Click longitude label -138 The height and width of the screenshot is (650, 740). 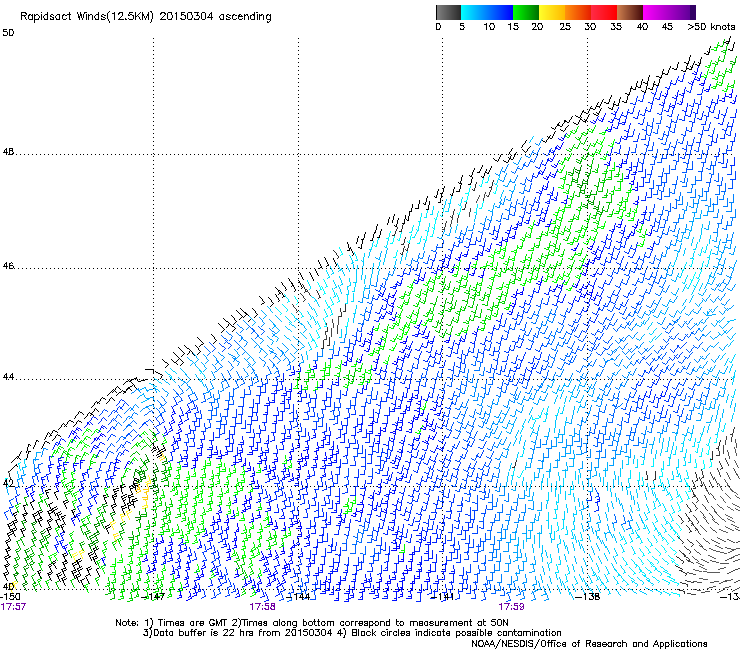pyautogui.click(x=588, y=596)
